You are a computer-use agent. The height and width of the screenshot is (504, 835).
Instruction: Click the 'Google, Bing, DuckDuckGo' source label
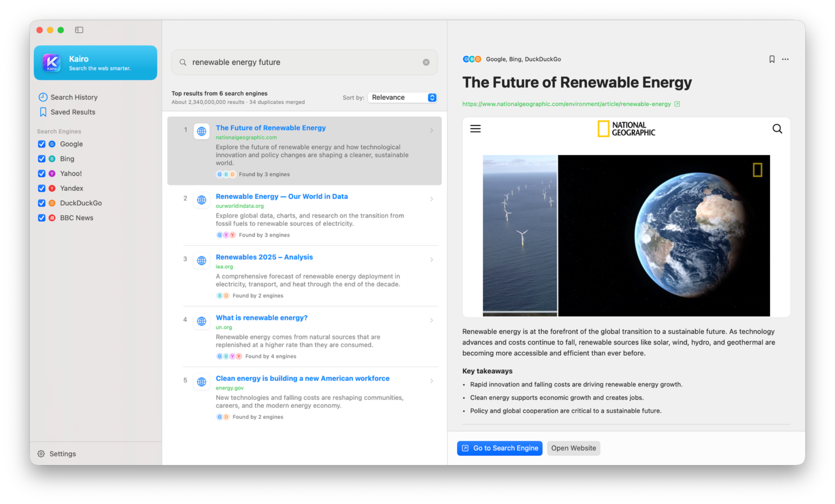pos(523,59)
